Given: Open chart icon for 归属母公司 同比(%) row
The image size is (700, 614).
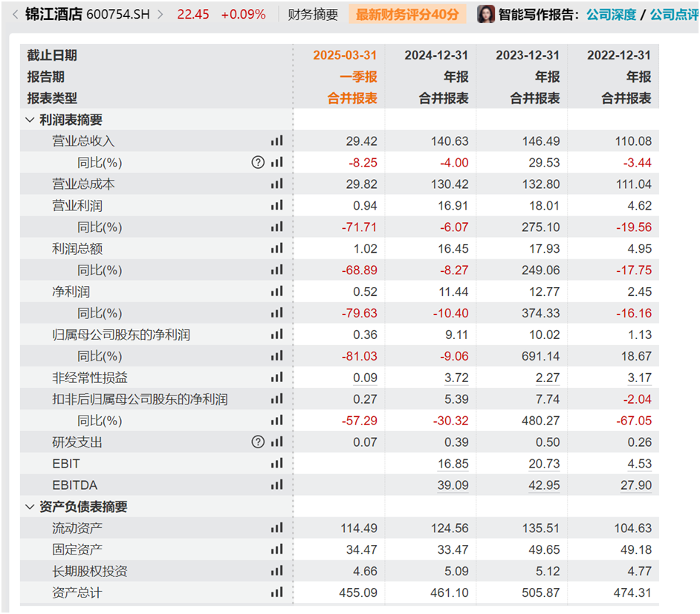Looking at the screenshot, I should (x=276, y=355).
